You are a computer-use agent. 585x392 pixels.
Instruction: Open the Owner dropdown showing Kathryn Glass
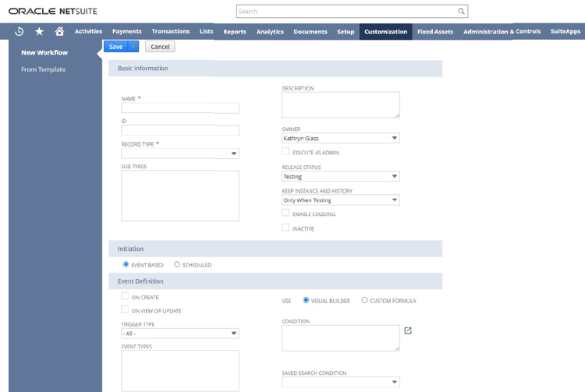point(341,138)
